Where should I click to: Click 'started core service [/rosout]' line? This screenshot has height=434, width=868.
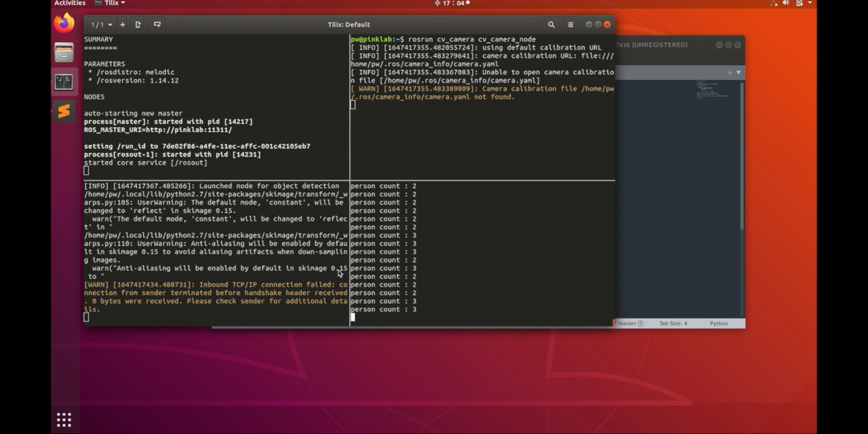[146, 163]
